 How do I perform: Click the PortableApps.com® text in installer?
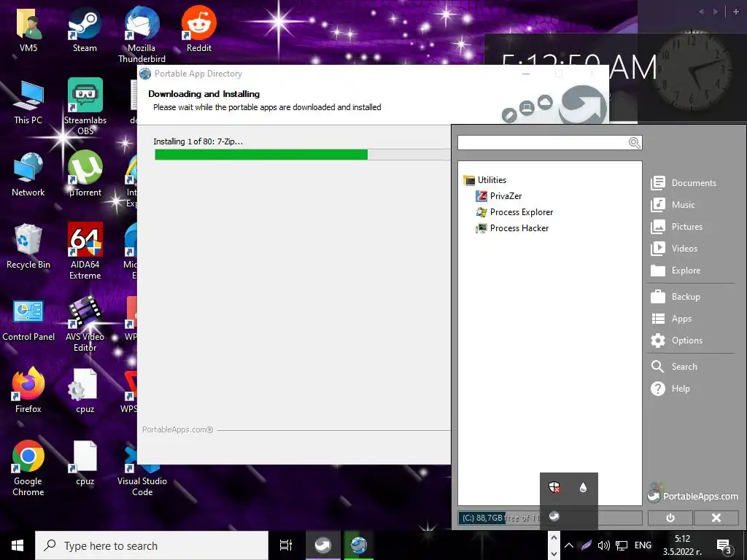click(x=178, y=429)
